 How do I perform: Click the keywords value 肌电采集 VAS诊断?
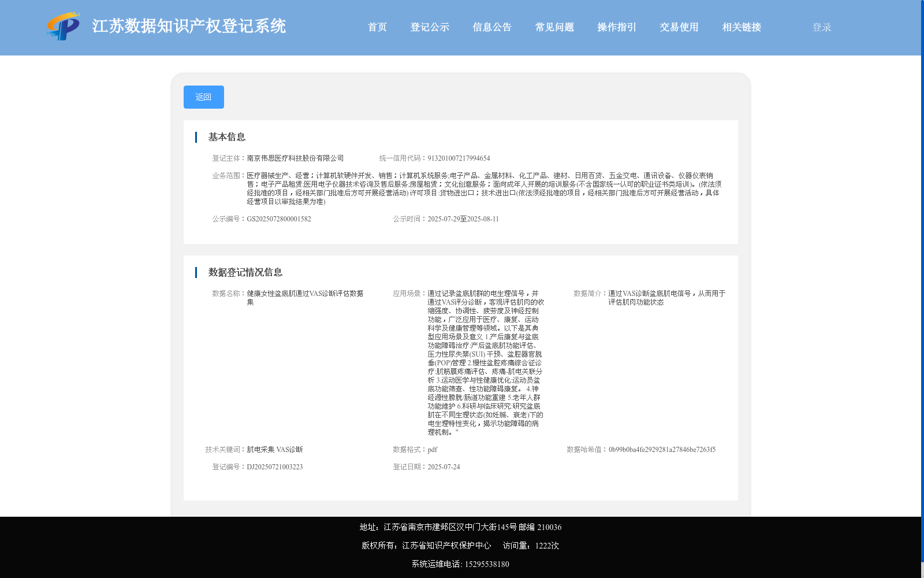tap(275, 450)
